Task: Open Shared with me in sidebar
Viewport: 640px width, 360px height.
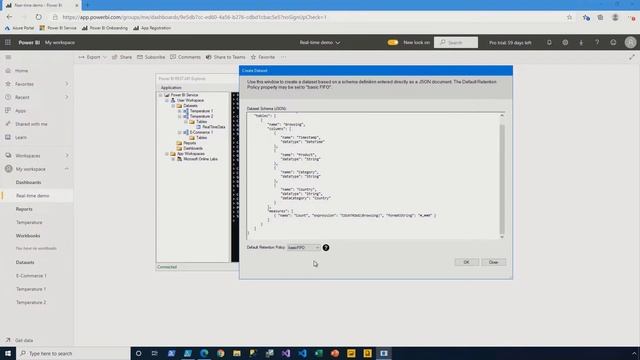Action: pos(31,124)
